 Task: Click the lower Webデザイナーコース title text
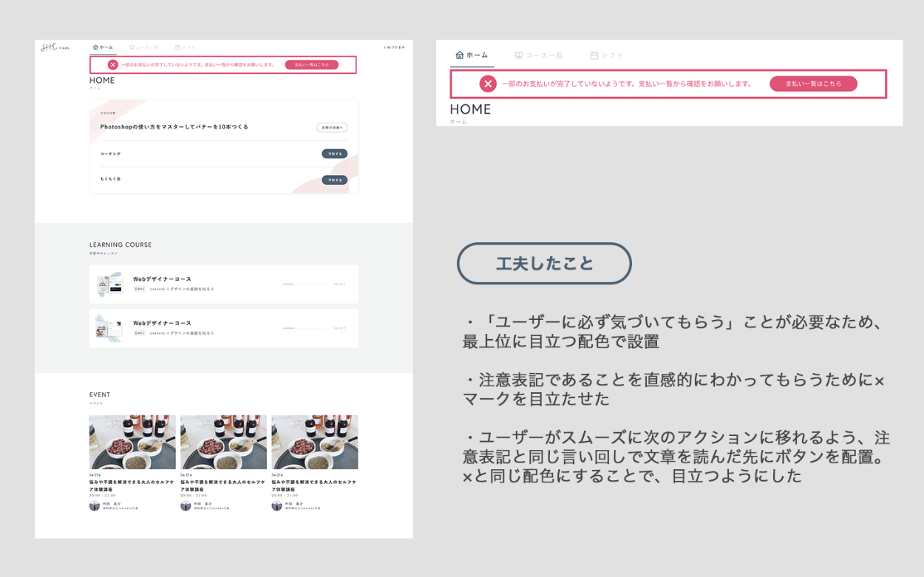162,324
